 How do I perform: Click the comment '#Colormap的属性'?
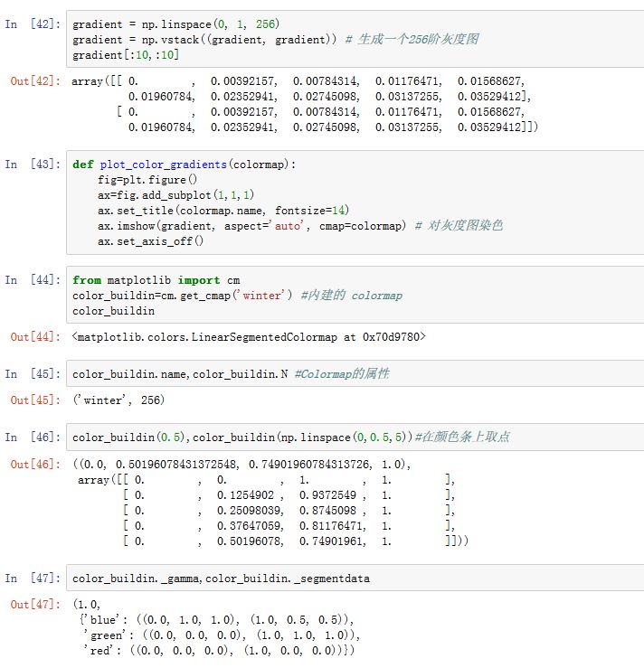tap(342, 373)
